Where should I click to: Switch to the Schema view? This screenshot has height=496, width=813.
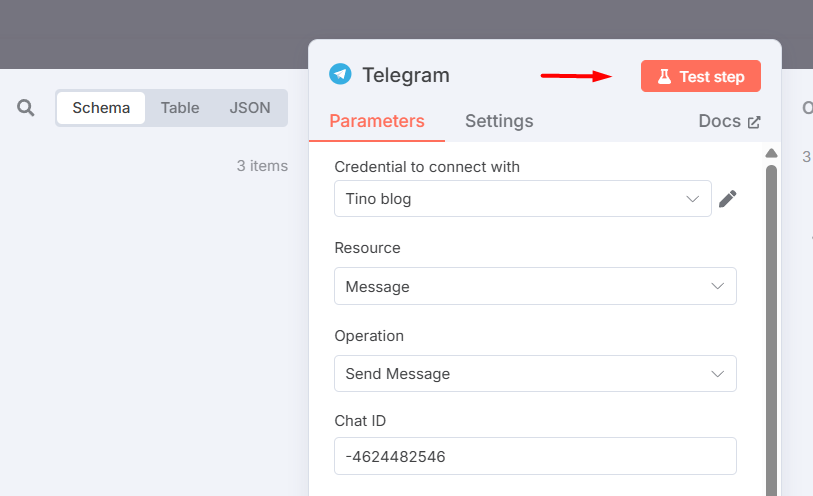click(x=101, y=108)
